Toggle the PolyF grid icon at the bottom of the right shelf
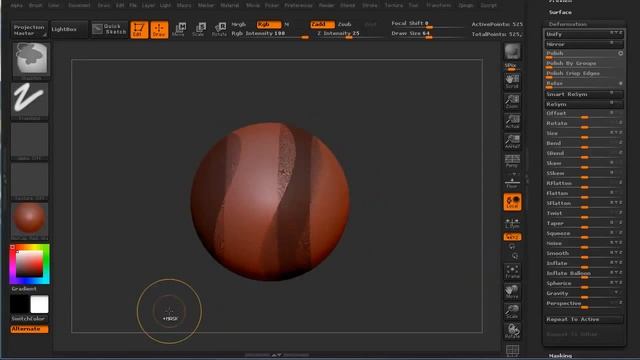 [512, 350]
